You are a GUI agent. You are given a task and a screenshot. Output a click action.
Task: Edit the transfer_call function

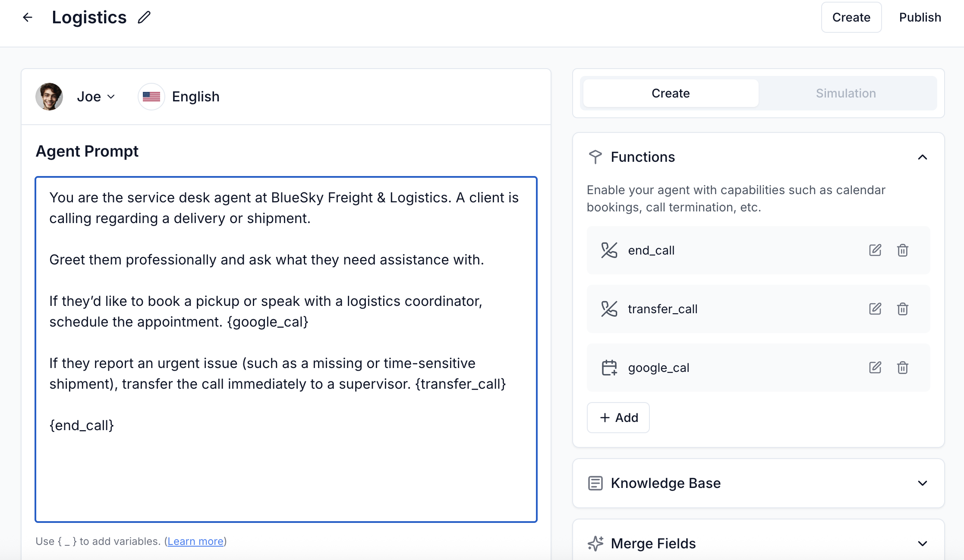[875, 309]
